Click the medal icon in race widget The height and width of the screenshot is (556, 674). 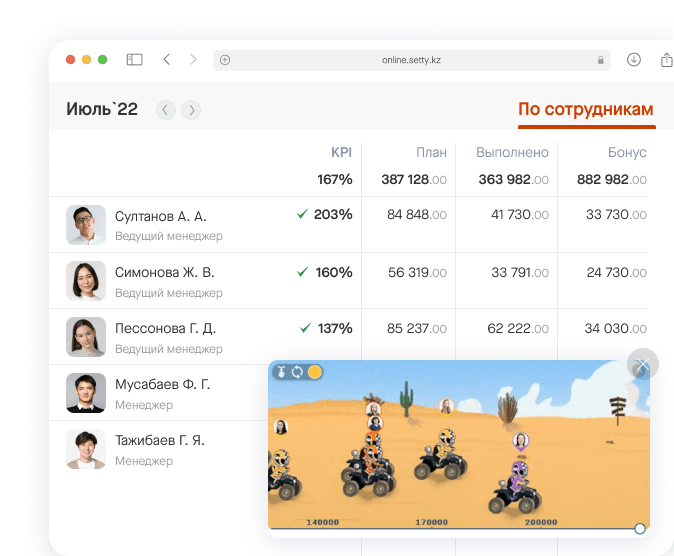click(x=282, y=372)
